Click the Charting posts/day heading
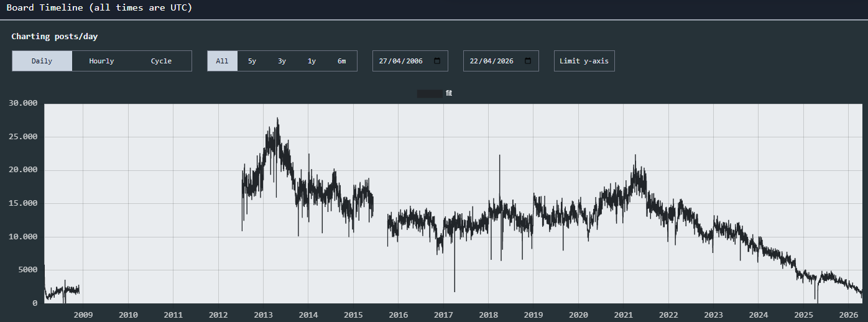The image size is (868, 322). coord(55,37)
